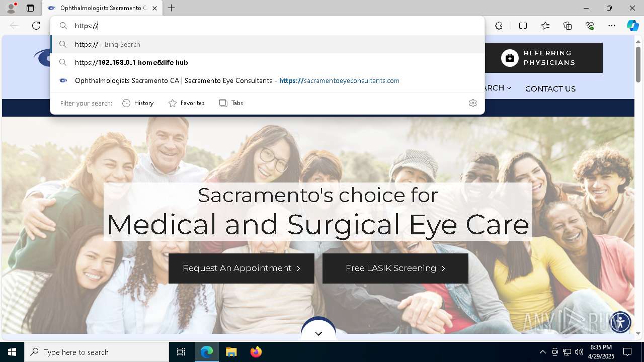This screenshot has width=644, height=362.
Task: Click the Contact Us menu item
Action: coord(550,88)
